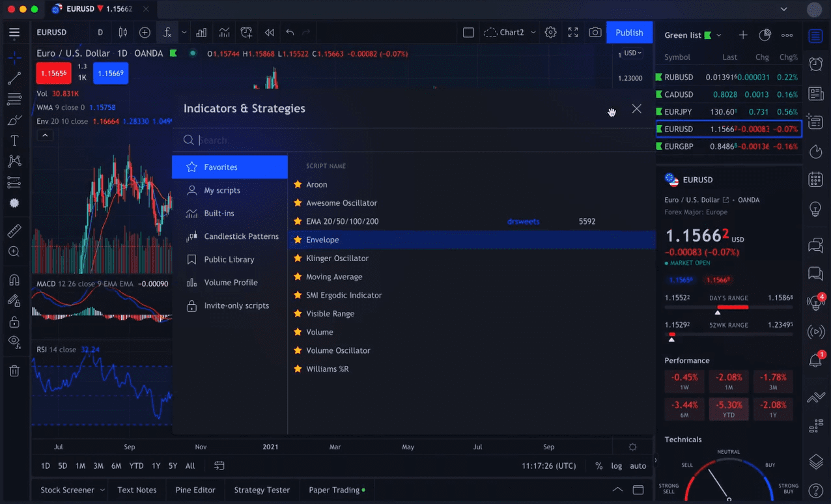This screenshot has width=831, height=504.
Task: Select the crosshair cursor tool
Action: (x=14, y=57)
